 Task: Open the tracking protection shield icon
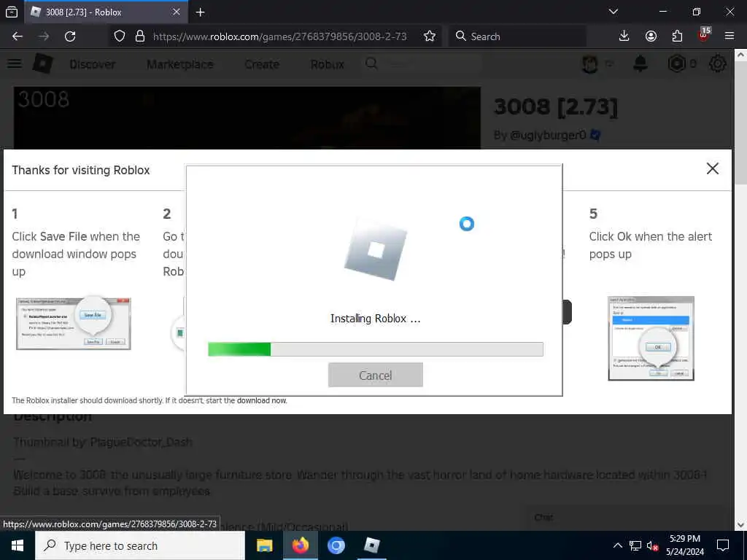coord(120,36)
